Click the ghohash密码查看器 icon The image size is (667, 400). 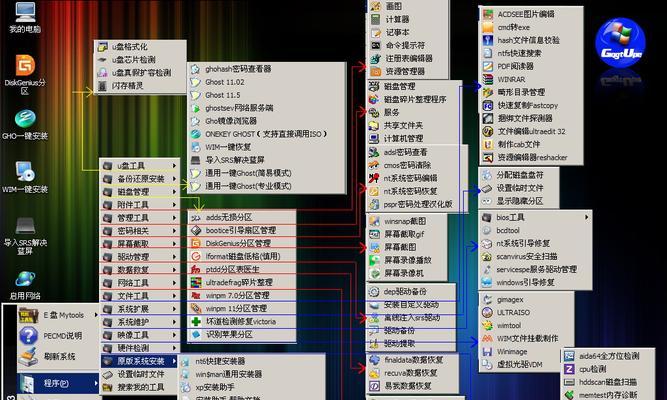(195, 69)
